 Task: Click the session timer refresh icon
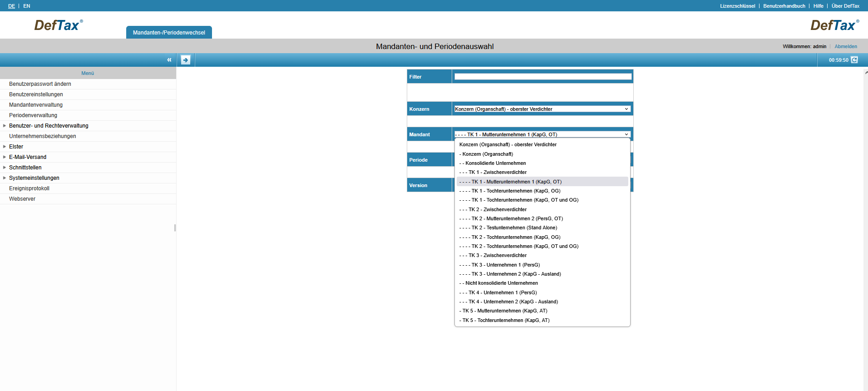pyautogui.click(x=854, y=60)
